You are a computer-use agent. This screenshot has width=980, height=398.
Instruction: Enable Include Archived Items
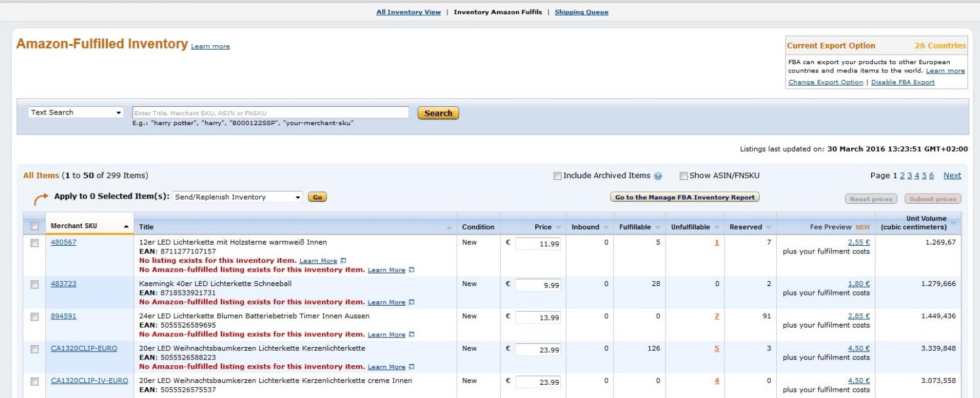[557, 176]
